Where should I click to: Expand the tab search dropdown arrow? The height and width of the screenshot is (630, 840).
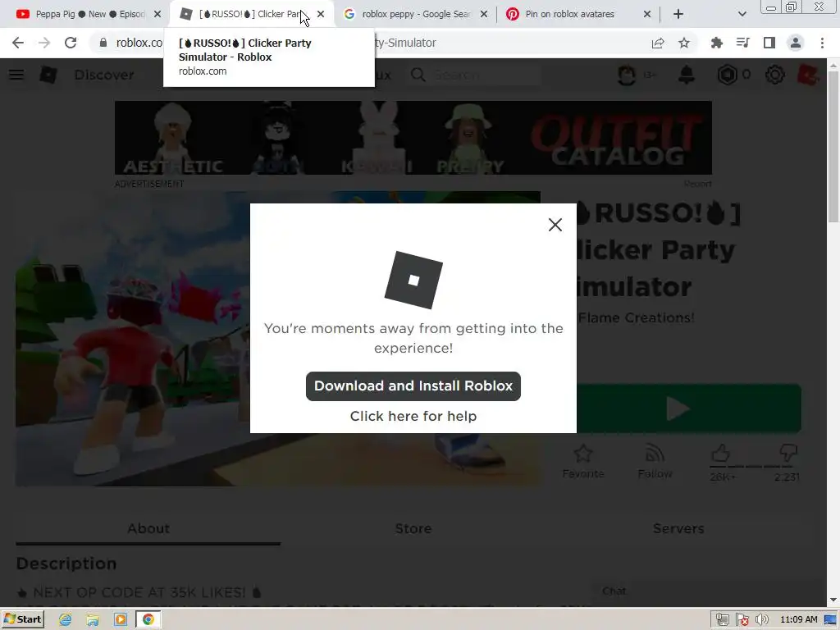[x=742, y=14]
